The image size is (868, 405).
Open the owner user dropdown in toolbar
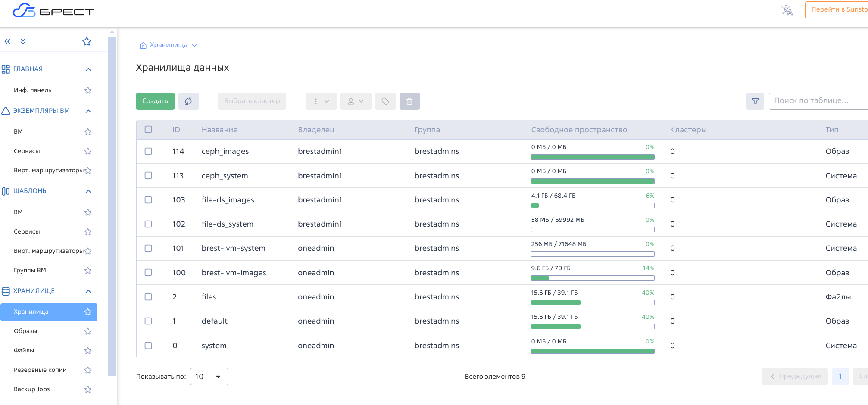(x=356, y=101)
